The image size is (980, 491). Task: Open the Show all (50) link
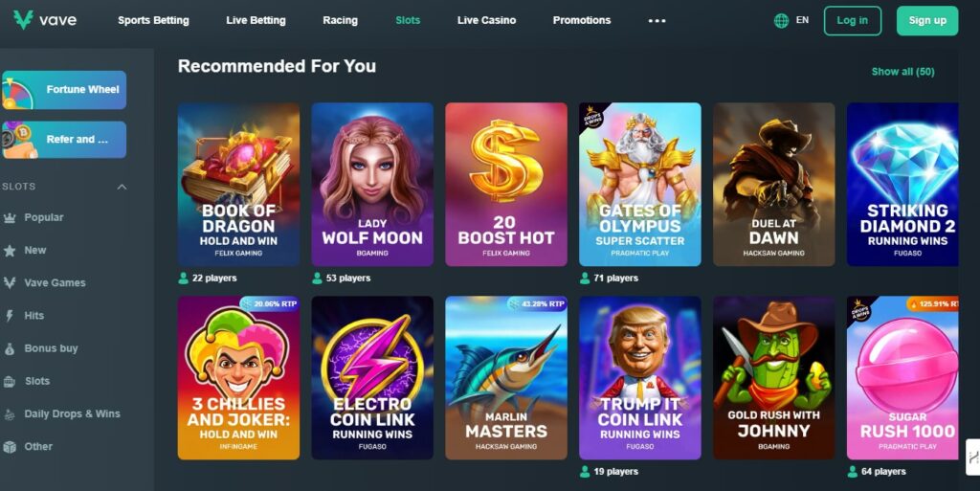[x=903, y=72]
